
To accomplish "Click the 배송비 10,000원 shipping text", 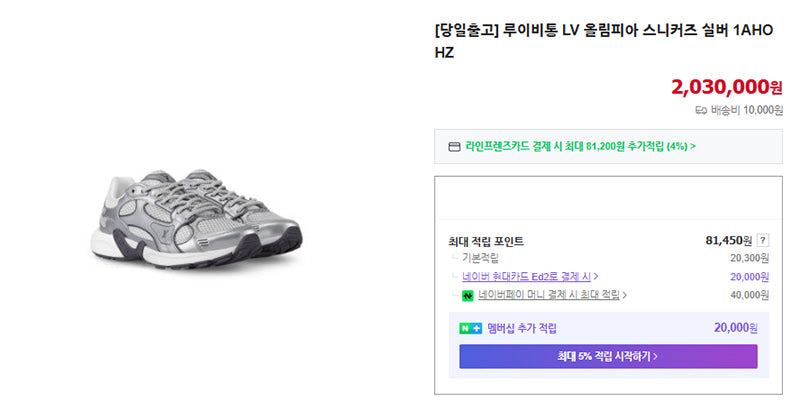I will [746, 110].
